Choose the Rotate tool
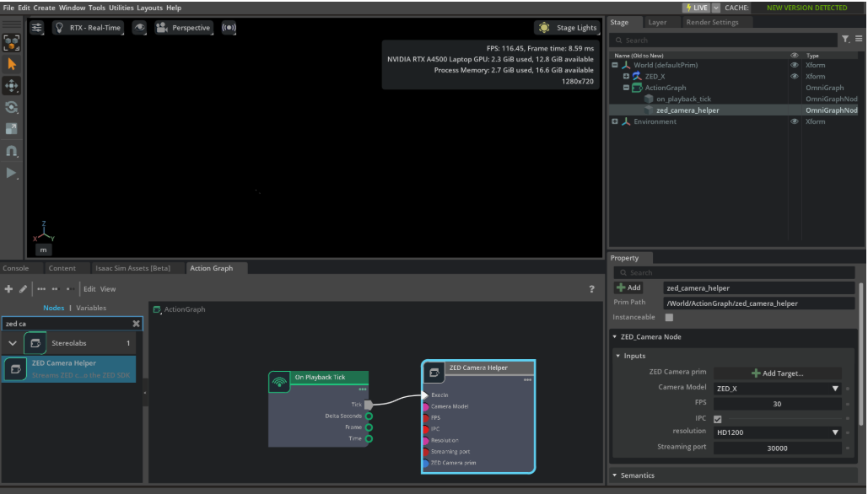 (12, 108)
